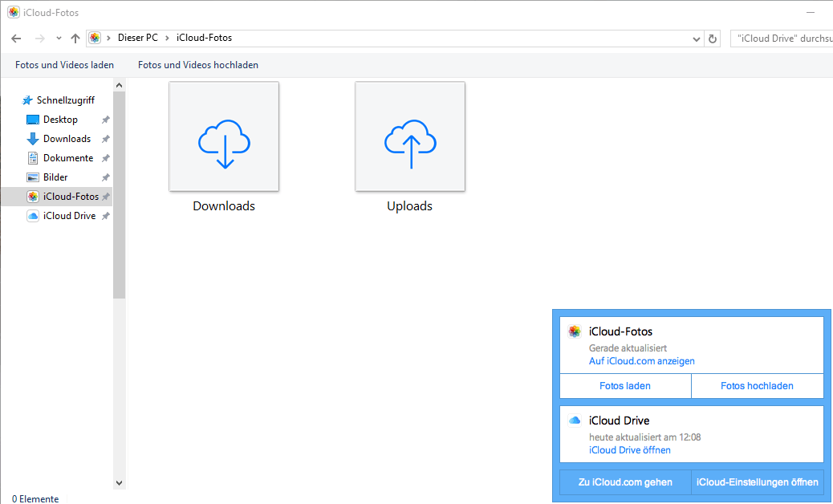The image size is (833, 504).
Task: Click the pin icon next to Dokumente
Action: (106, 158)
